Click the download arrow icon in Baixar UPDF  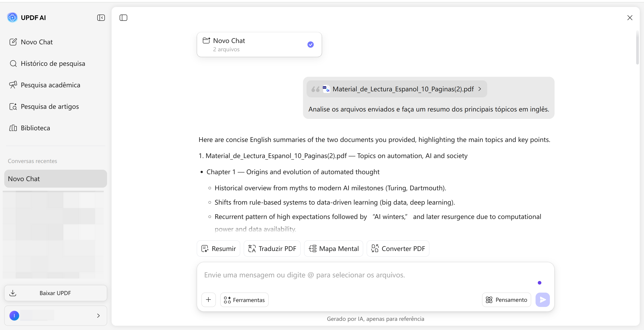tap(13, 293)
